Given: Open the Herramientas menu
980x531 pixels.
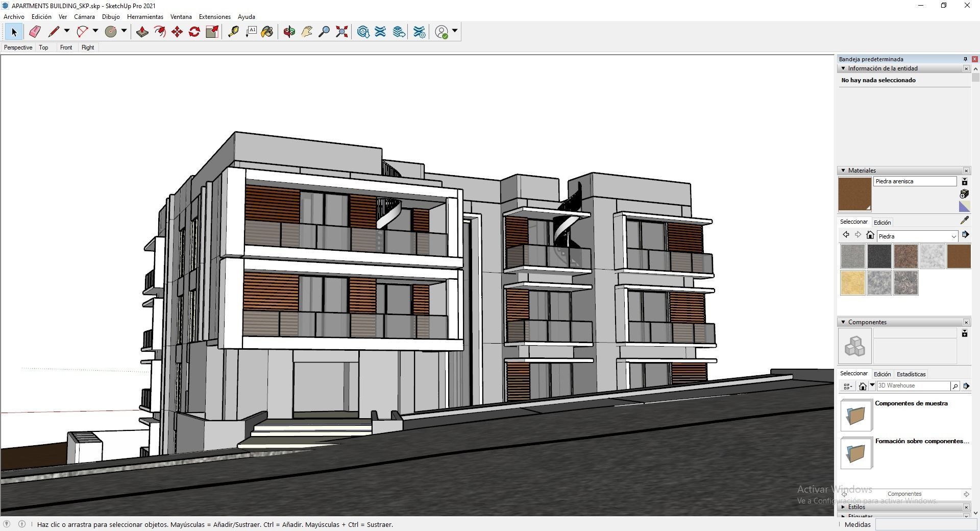Looking at the screenshot, I should (x=145, y=17).
